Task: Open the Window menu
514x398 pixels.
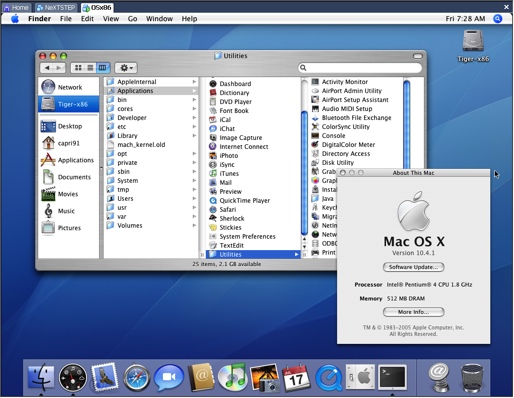Action: (159, 19)
